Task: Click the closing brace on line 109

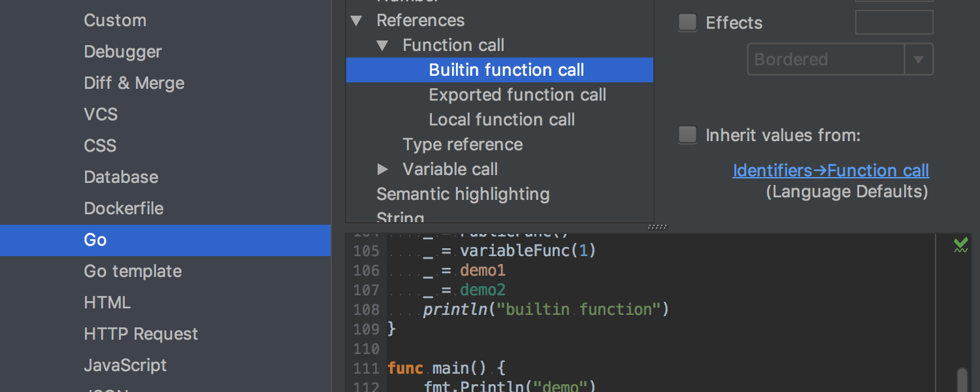Action: 391,329
